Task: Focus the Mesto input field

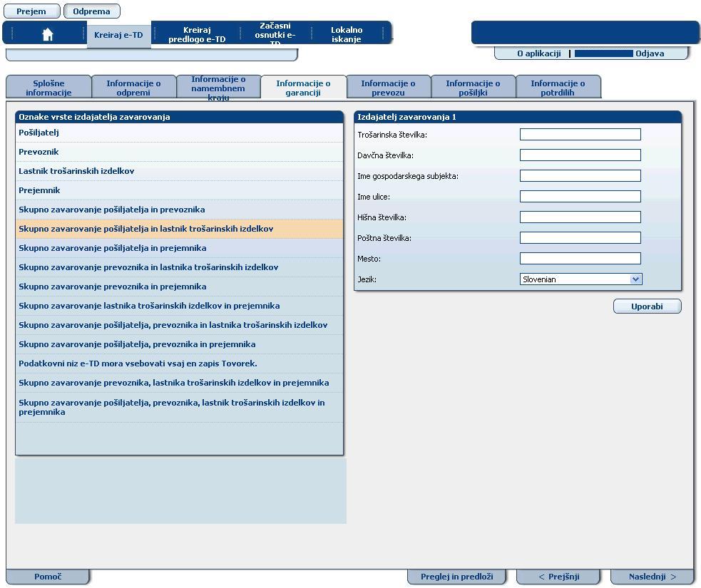Action: tap(580, 258)
